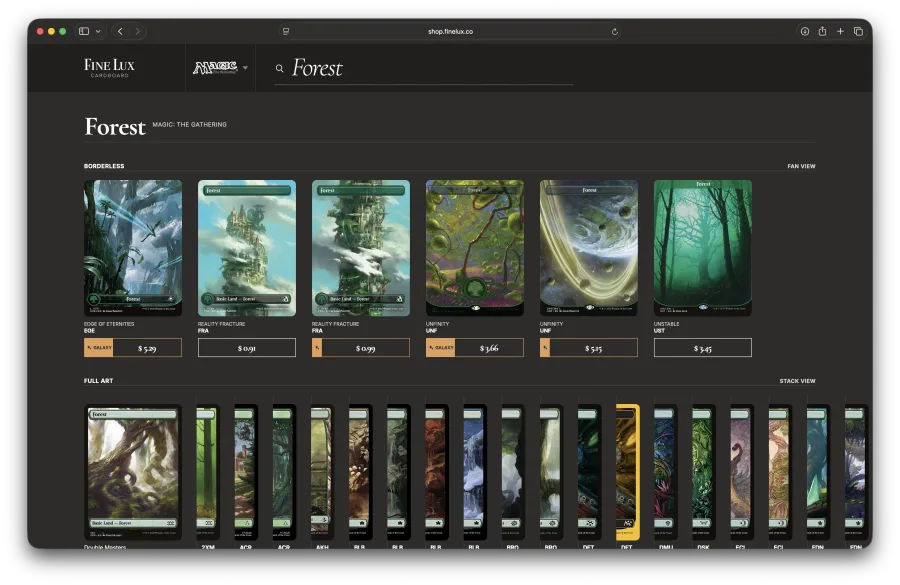Open the Unstable Forest card image
The image size is (900, 585).
point(703,248)
